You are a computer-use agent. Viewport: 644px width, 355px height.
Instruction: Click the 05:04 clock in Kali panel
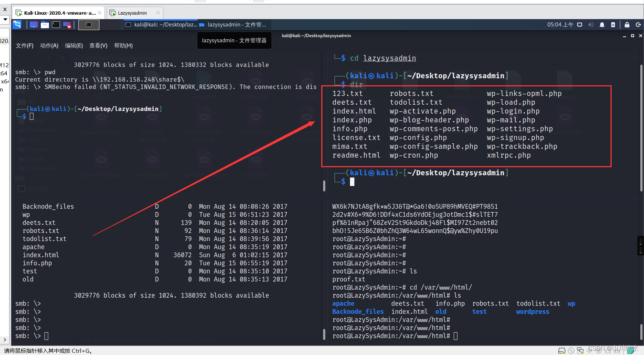click(x=560, y=25)
